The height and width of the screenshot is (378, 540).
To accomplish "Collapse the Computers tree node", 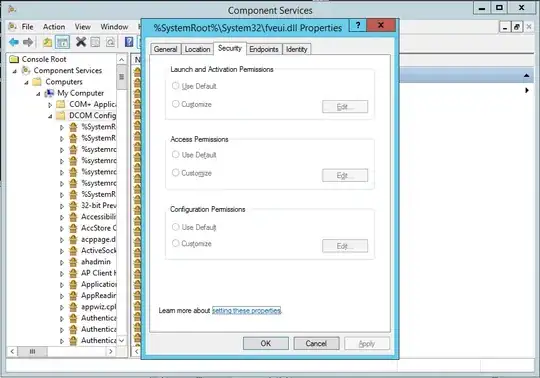I will click(x=26, y=83).
